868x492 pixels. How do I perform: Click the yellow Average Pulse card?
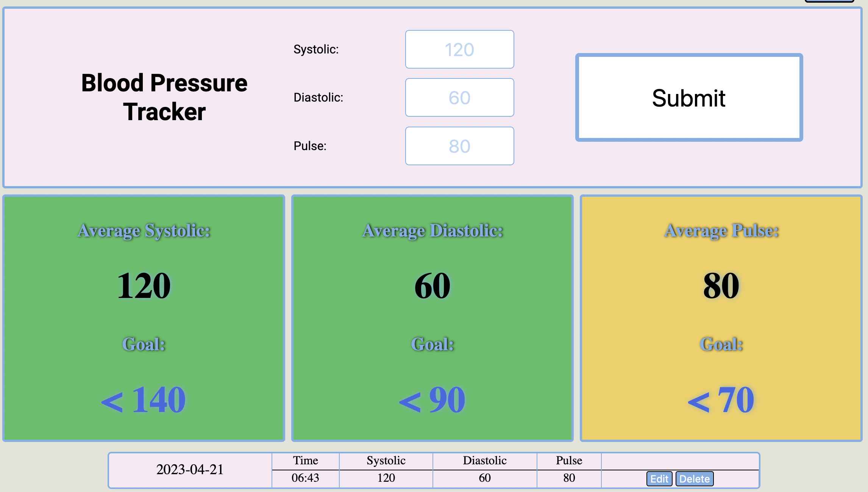tap(721, 318)
